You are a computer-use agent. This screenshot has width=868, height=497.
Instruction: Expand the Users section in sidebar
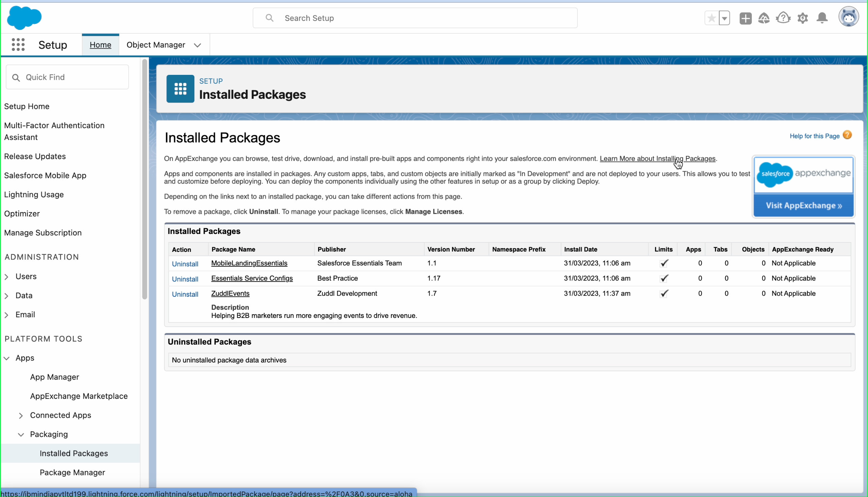6,276
